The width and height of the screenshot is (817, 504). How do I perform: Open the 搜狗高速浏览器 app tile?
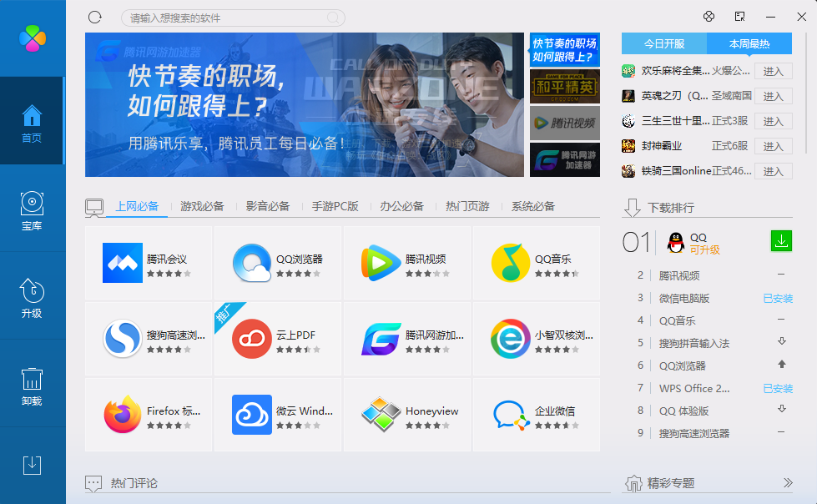click(149, 339)
